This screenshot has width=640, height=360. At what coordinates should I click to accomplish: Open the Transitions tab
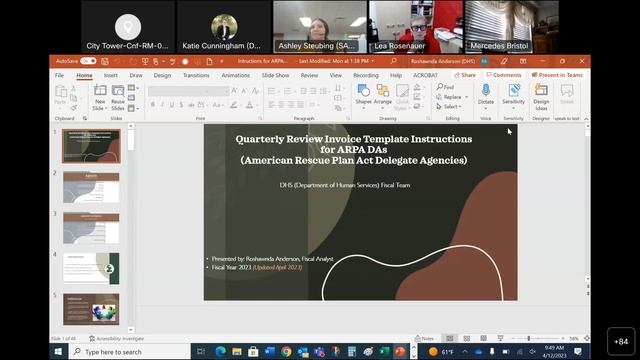pos(196,76)
